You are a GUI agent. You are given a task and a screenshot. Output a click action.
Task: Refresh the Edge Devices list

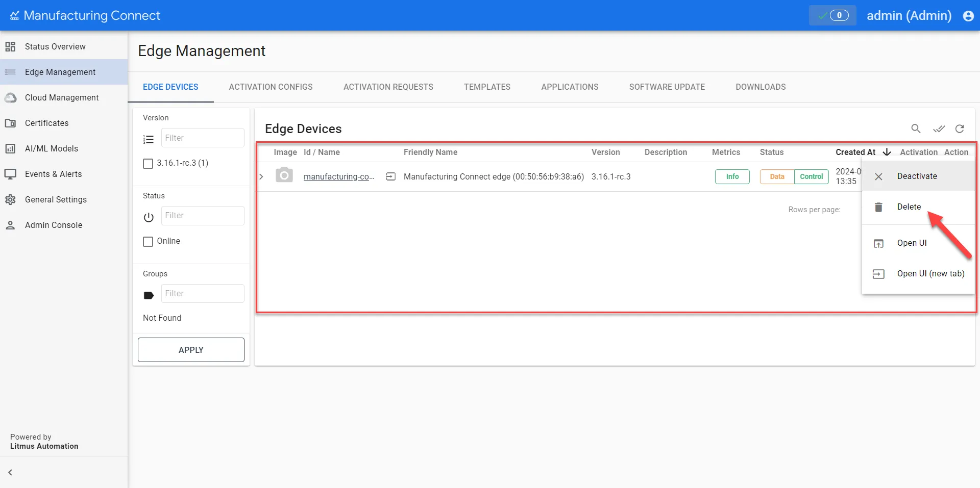(960, 129)
